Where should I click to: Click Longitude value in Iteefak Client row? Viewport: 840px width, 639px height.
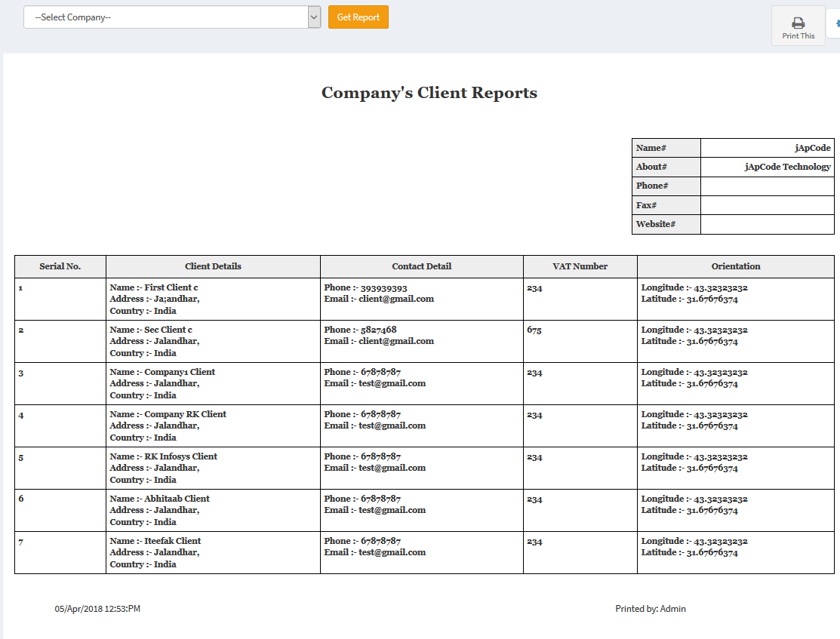click(721, 541)
